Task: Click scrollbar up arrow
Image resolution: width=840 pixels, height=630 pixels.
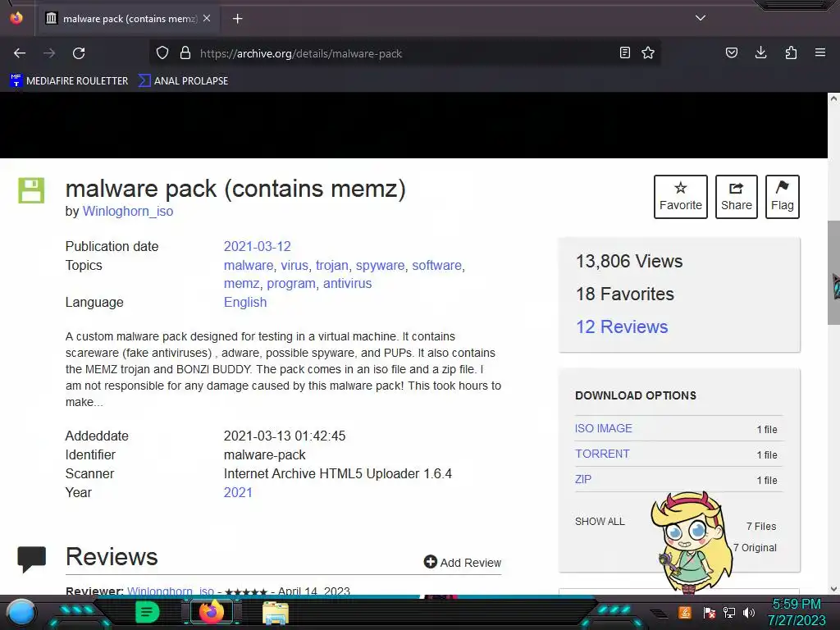Action: click(x=833, y=98)
